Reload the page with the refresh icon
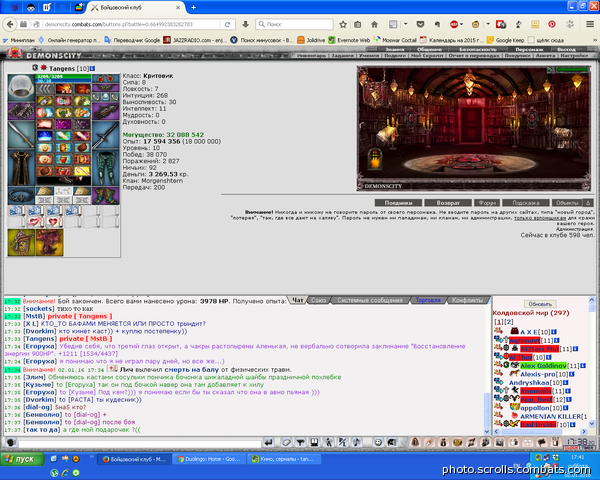The height and width of the screenshot is (480, 600). 227,24
